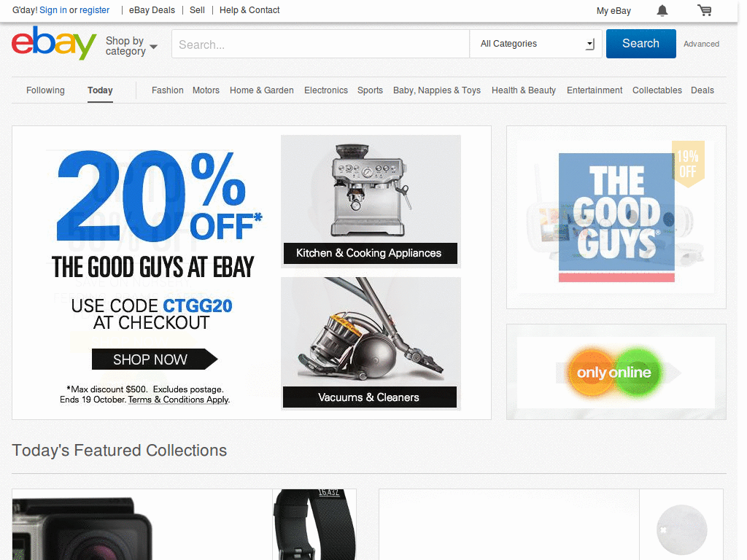Open the Electronics category
Image resolution: width=747 pixels, height=560 pixels.
(325, 90)
